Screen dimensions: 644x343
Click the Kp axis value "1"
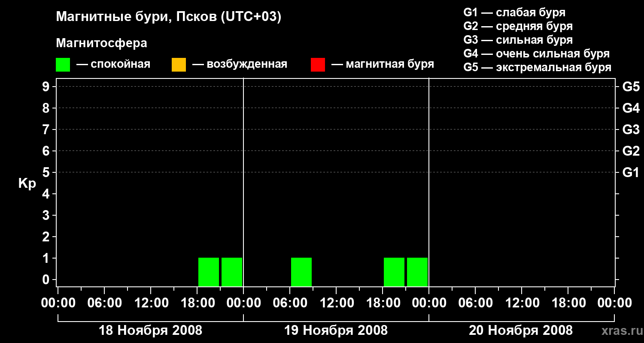tap(47, 258)
